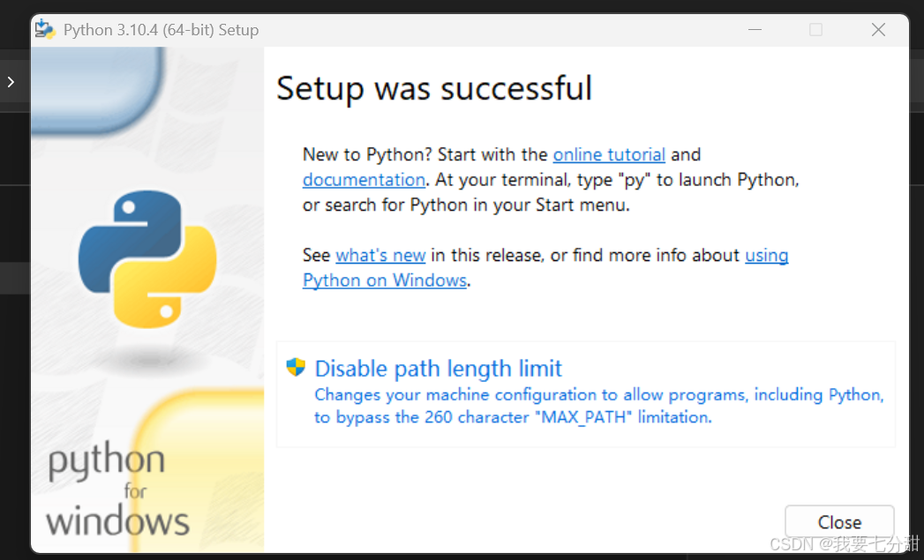Expand the chevron arrow in the background window
This screenshot has height=560, width=924.
point(11,82)
